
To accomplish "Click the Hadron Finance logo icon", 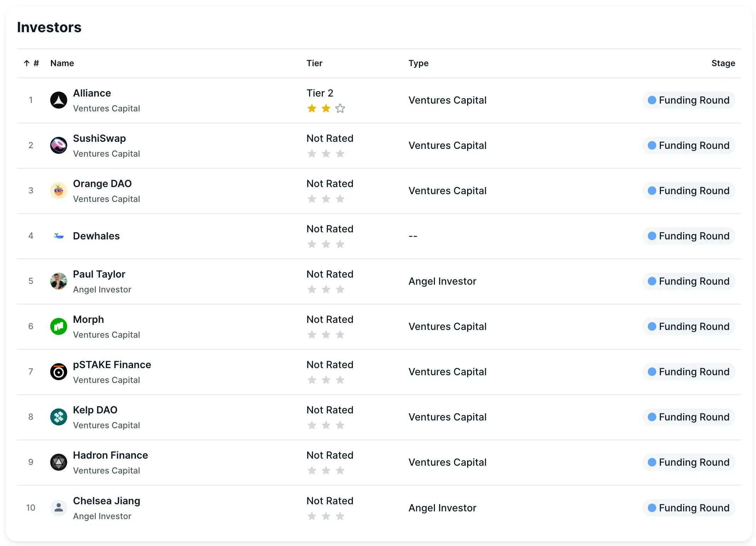I will [x=59, y=462].
